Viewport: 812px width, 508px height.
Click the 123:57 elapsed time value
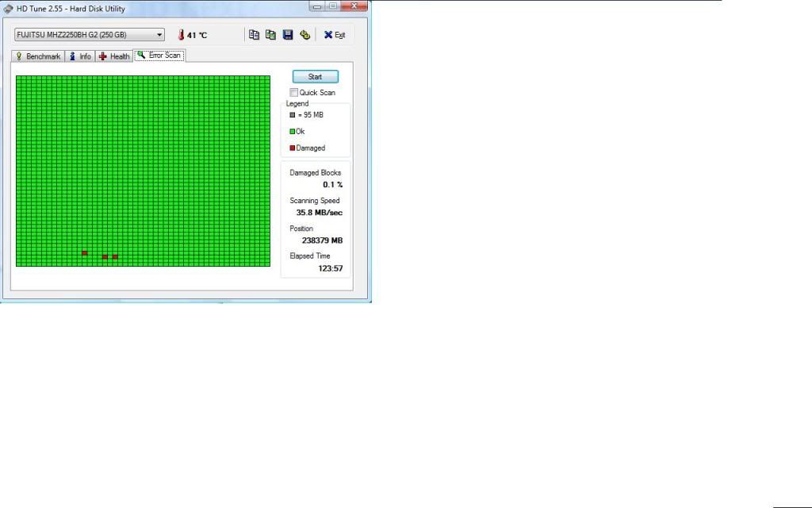pos(331,268)
